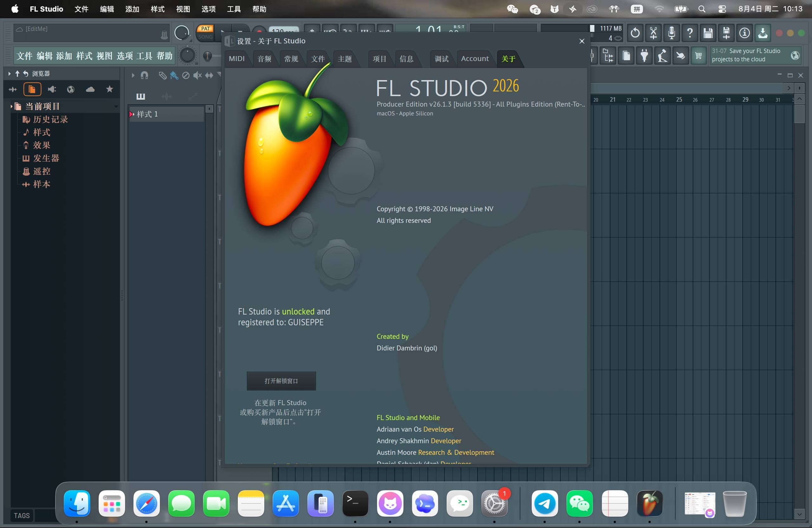812x528 pixels.
Task: Click the microphone recording icon
Action: pos(671,33)
